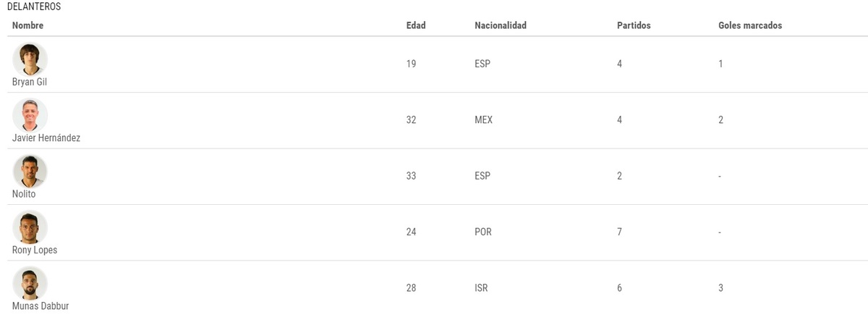Screen dimensions: 868x320
Task: Open the Bryan Gil name link
Action: [x=30, y=83]
